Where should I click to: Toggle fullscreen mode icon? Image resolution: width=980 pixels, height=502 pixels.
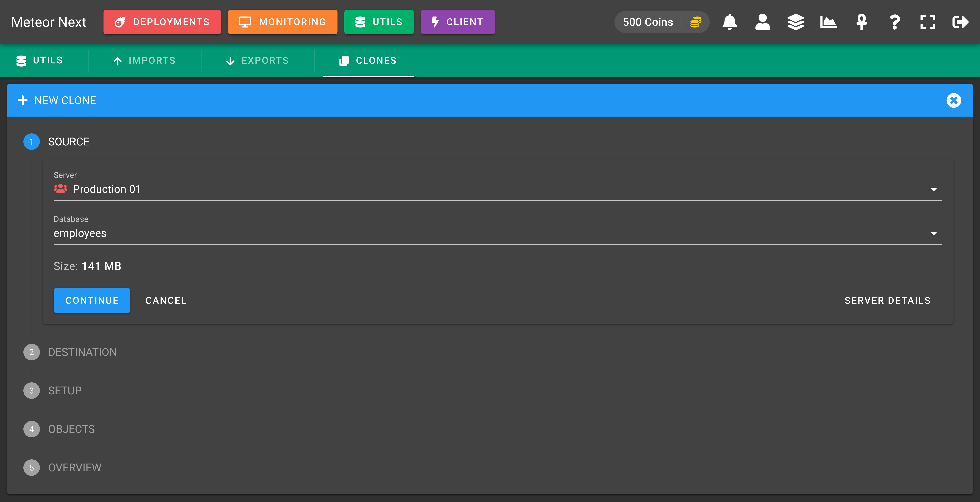click(x=928, y=22)
